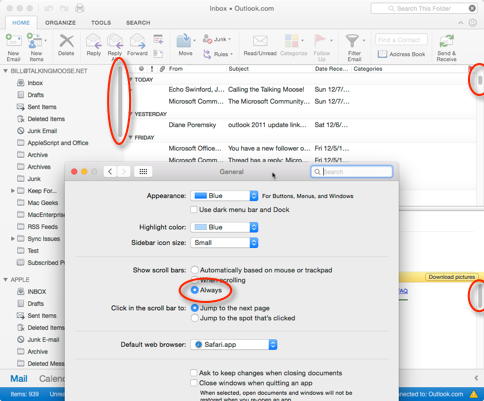Screen dimensions: 484x401
Task: Open the Default web browser dropdown
Action: 234,344
